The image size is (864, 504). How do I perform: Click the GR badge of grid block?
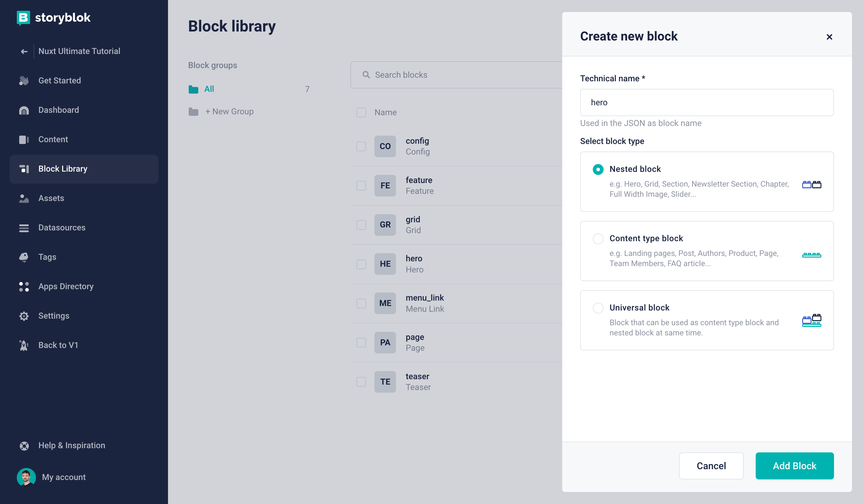[x=385, y=225]
